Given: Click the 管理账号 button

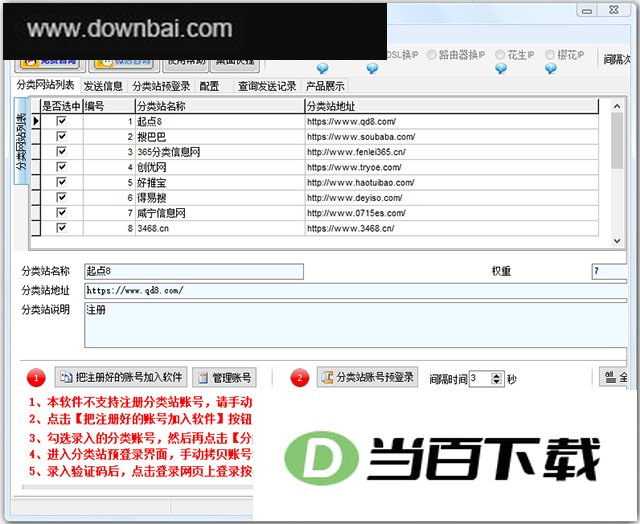Looking at the screenshot, I should click(x=224, y=377).
